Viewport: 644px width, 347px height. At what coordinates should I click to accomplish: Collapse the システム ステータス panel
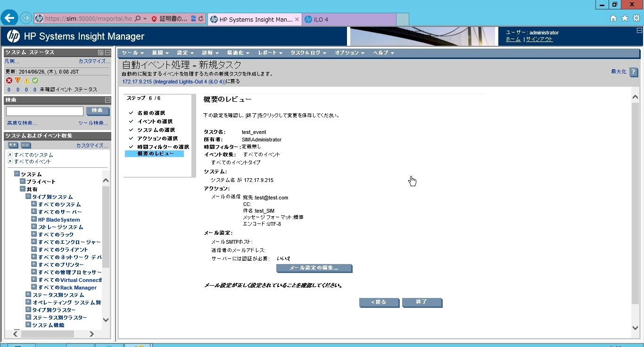[107, 52]
